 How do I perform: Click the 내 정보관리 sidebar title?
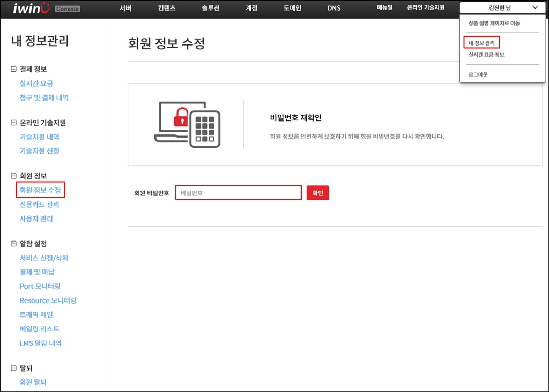(x=40, y=41)
